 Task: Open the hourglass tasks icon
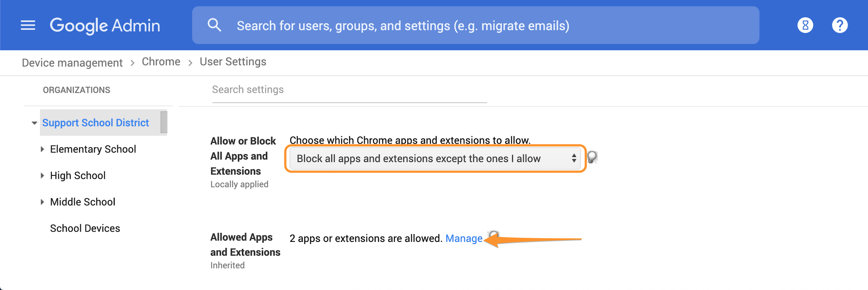click(x=805, y=25)
